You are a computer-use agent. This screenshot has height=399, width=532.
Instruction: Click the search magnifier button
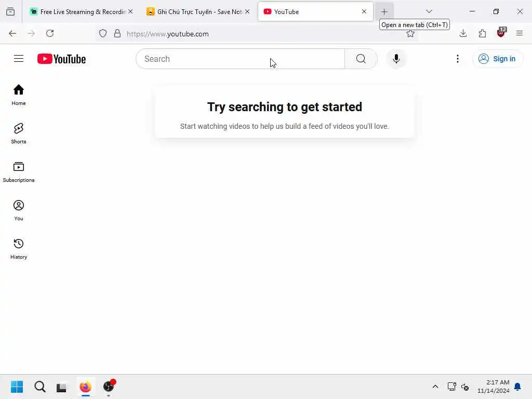361,59
